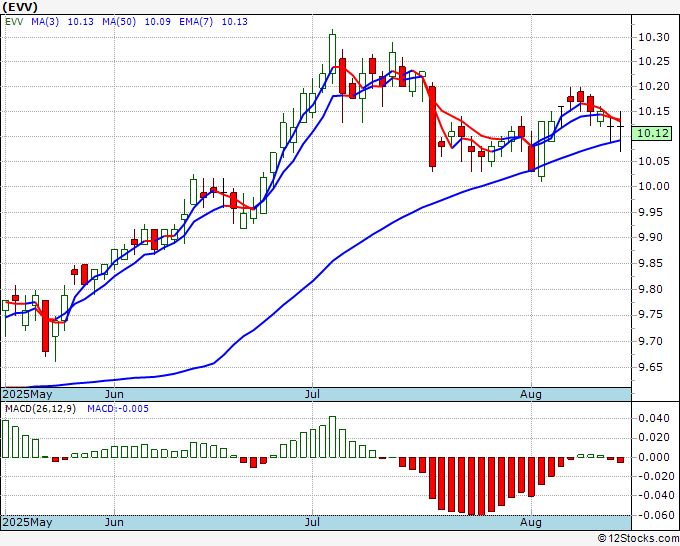Click the 10.00 price axis label

pyautogui.click(x=654, y=186)
